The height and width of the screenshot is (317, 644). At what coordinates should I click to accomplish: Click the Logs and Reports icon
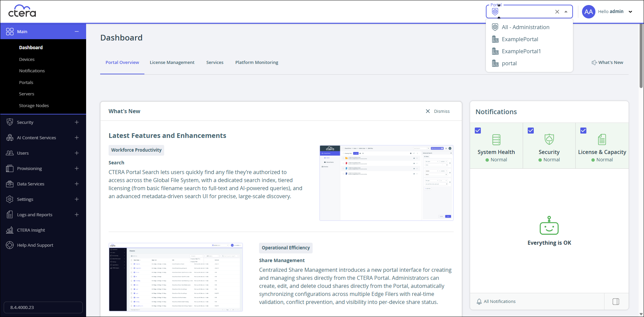(10, 215)
